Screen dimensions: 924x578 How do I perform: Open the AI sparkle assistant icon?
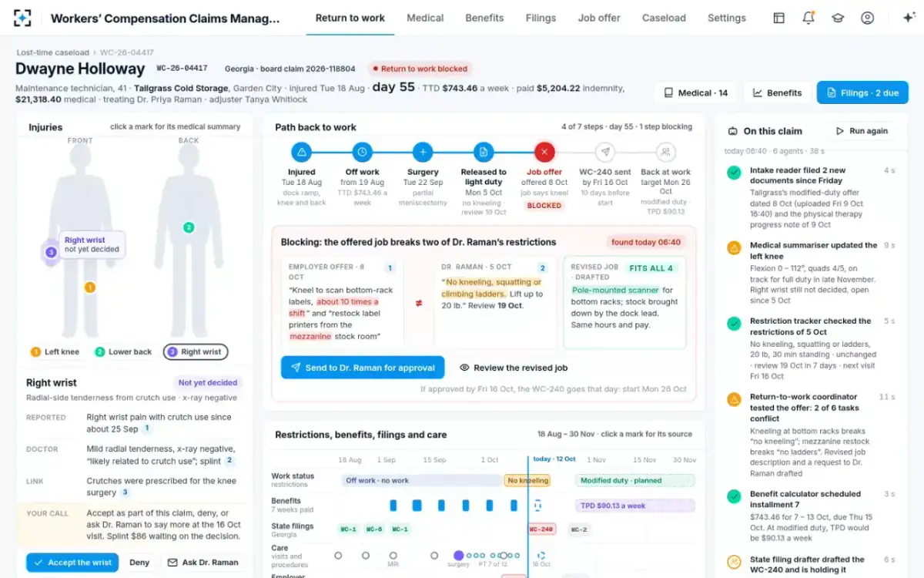pos(909,18)
